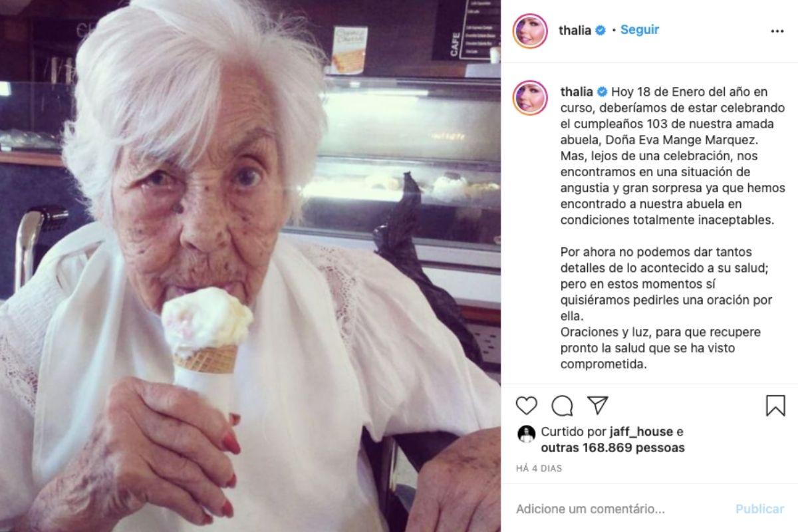Focus the Adicione um comentário field

pyautogui.click(x=618, y=509)
